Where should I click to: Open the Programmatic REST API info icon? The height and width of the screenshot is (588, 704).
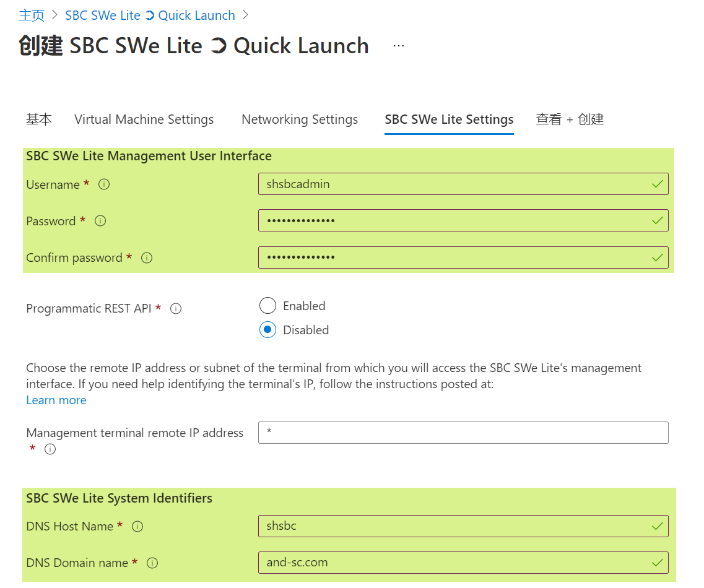[176, 309]
